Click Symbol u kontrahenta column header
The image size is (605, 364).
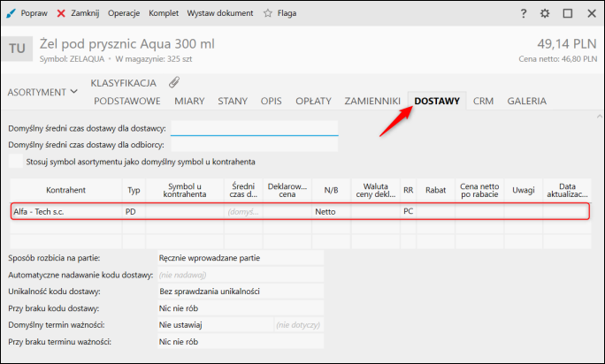click(x=185, y=190)
